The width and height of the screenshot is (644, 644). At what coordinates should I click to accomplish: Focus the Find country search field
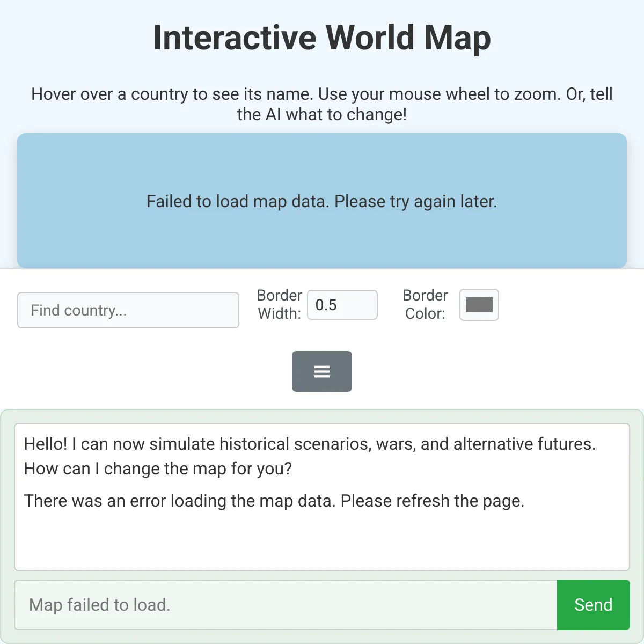click(x=128, y=310)
